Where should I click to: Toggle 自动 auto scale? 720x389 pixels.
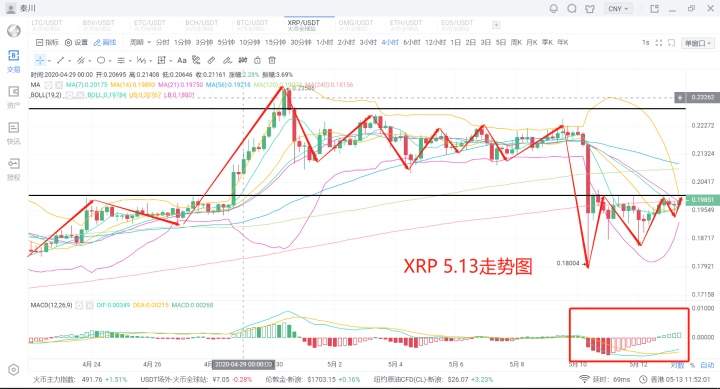[x=707, y=365]
